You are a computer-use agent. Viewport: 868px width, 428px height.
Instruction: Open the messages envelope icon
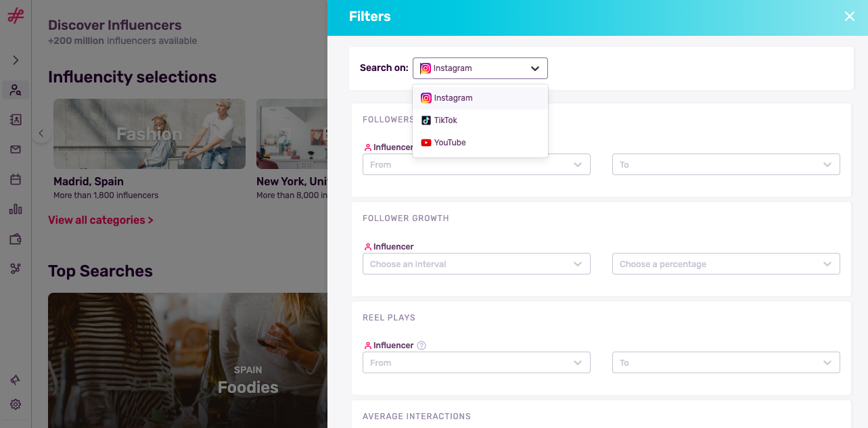15,149
